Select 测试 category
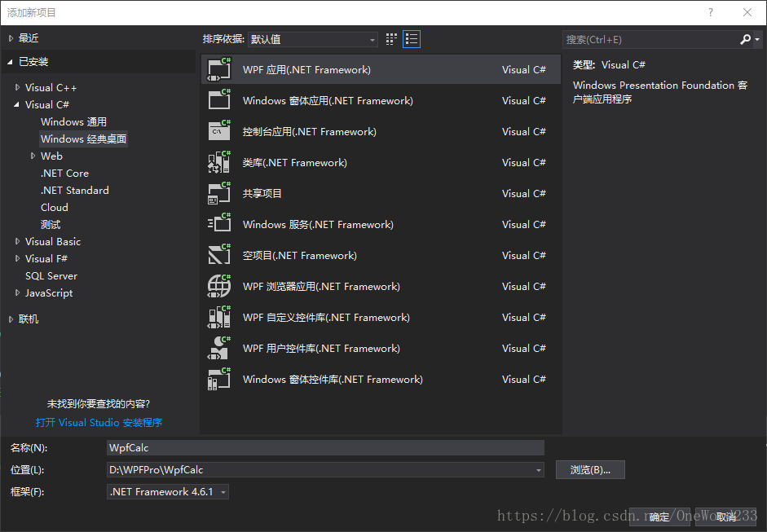767x532 pixels. pyautogui.click(x=51, y=224)
